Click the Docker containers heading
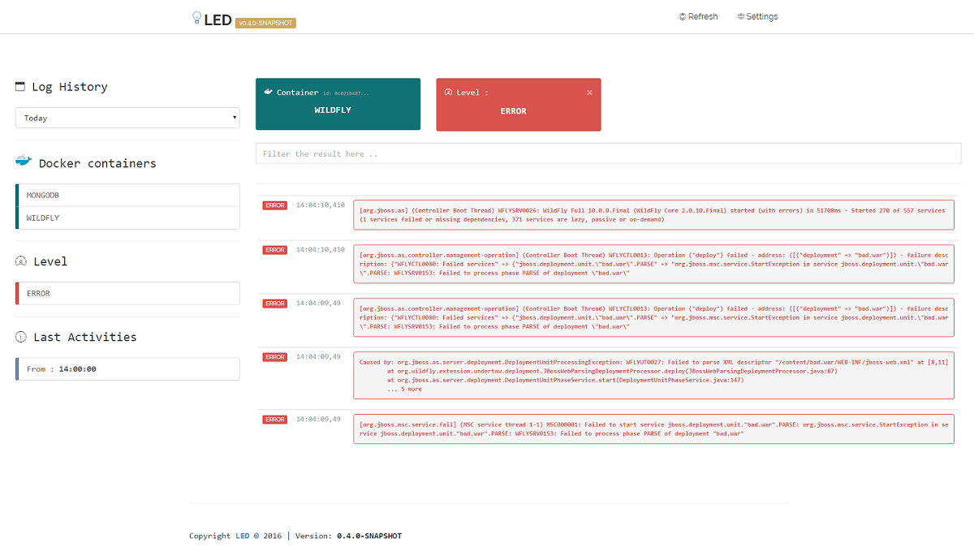The image size is (974, 560). [x=97, y=163]
